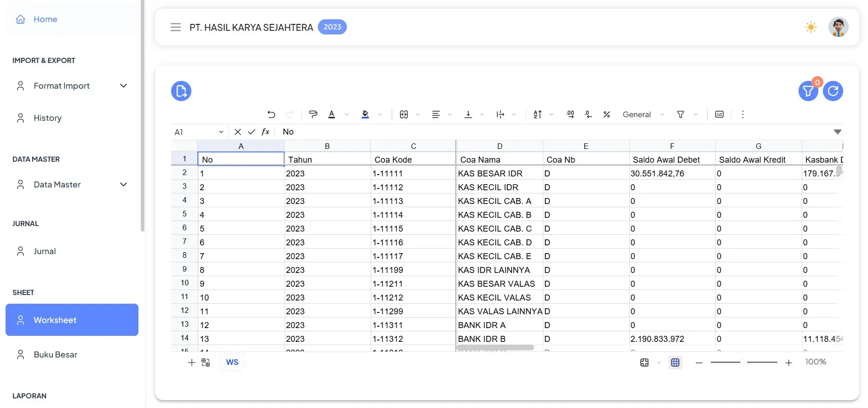Apply percent format to cell

click(x=607, y=114)
